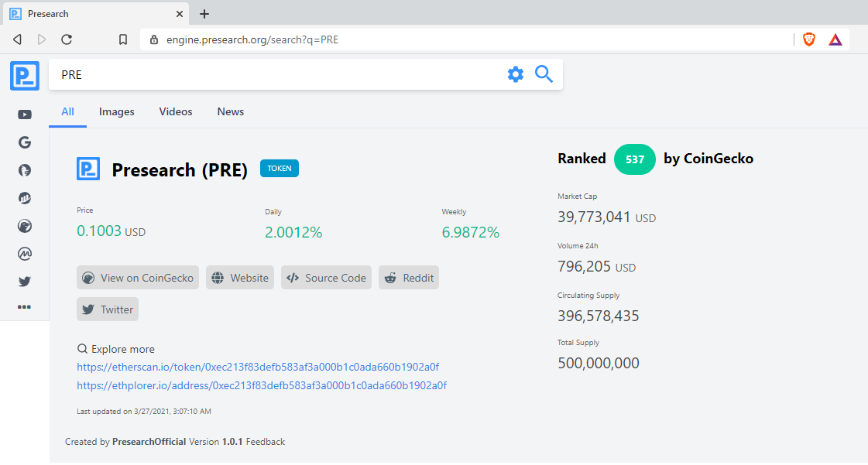This screenshot has height=465, width=868.
Task: Click the Presearch token logo in result card
Action: pos(88,169)
